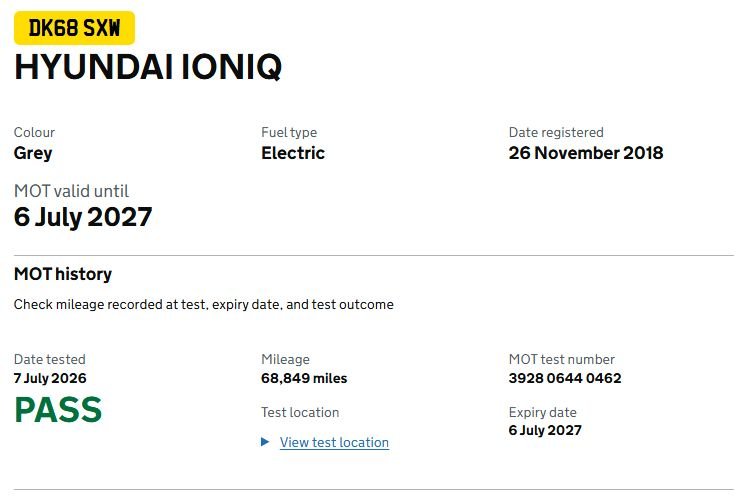This screenshot has height=504, width=749.
Task: Click the MOT valid until 6 July 2027 date
Action: coord(83,217)
